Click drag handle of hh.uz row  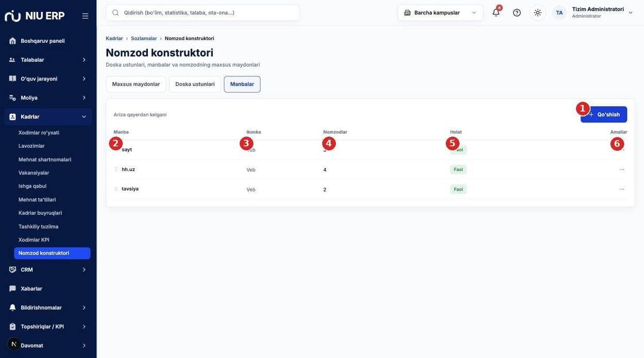[x=116, y=169]
